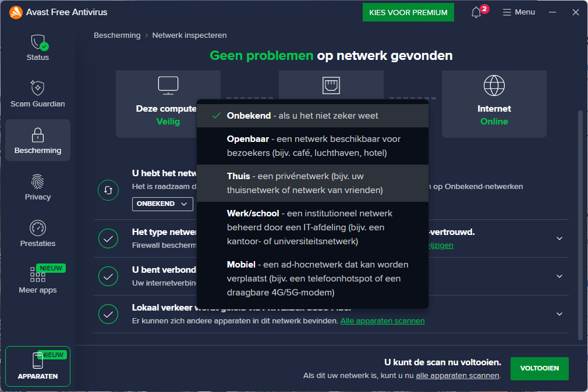Click the Online status under Internet

click(494, 122)
